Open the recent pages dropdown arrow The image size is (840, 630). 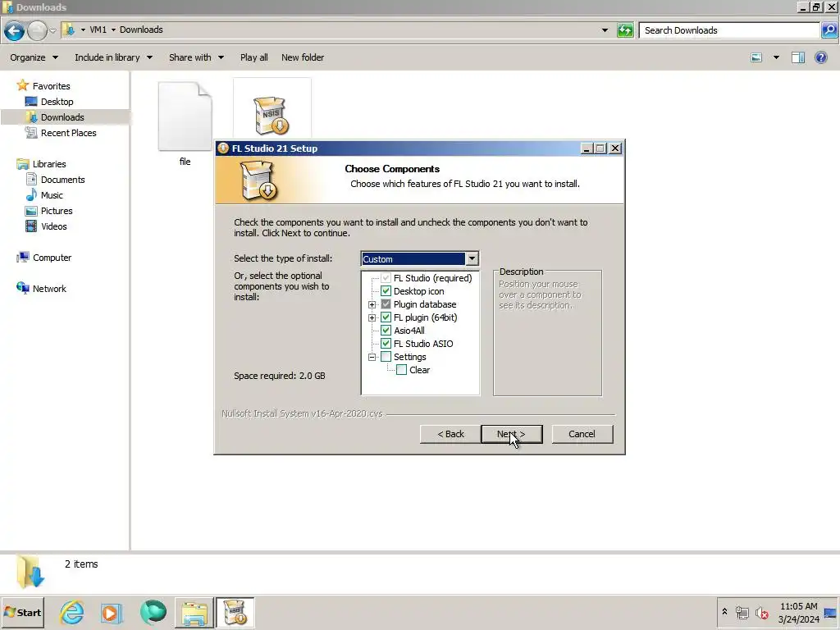pos(52,30)
